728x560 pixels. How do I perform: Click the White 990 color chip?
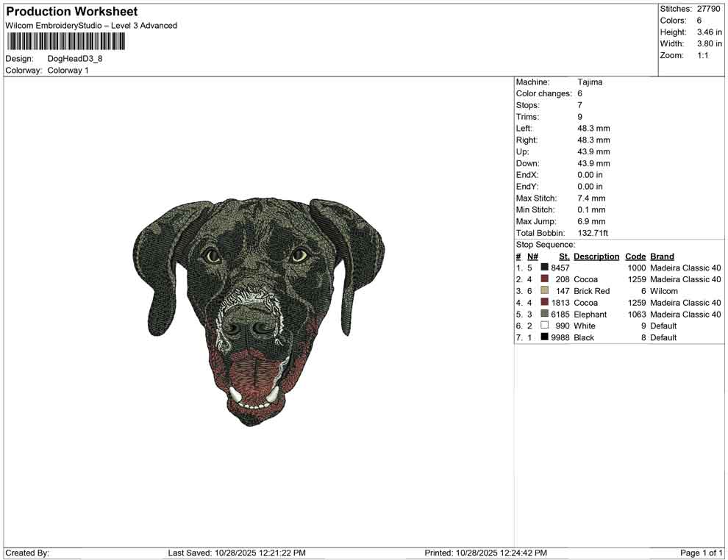point(544,326)
